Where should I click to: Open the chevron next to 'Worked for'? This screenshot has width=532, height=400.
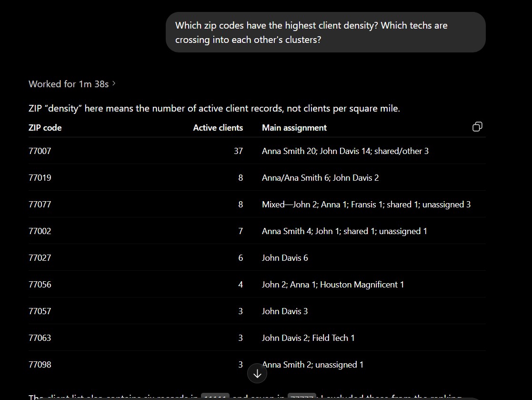coord(114,83)
